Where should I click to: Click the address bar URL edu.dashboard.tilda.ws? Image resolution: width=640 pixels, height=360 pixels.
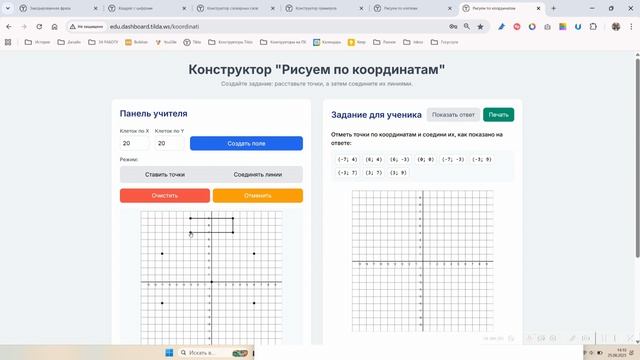coord(154,27)
